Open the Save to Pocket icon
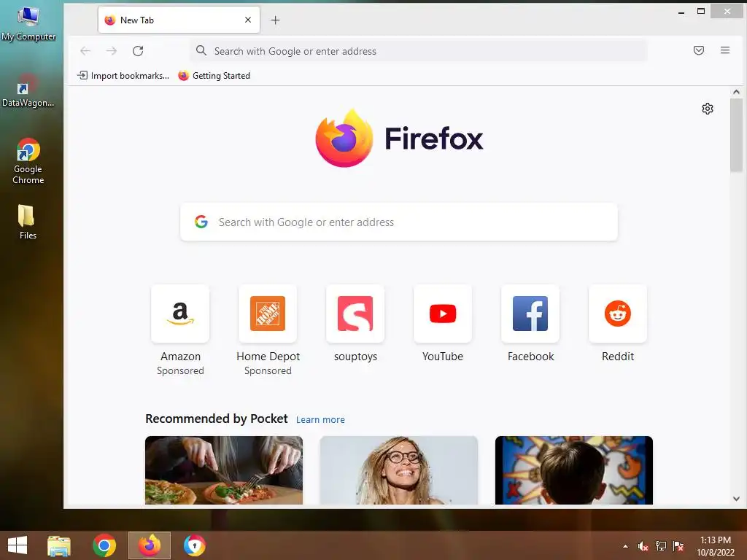Image resolution: width=747 pixels, height=560 pixels. pyautogui.click(x=698, y=50)
